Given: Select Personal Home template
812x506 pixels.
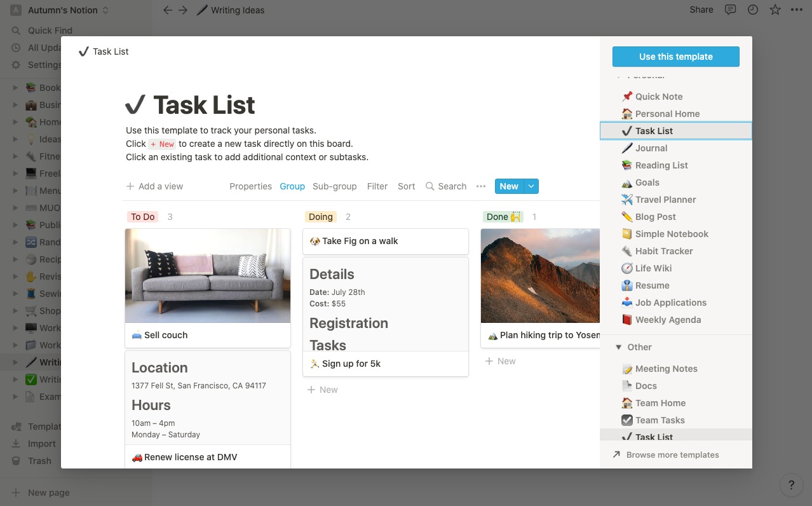Looking at the screenshot, I should click(x=676, y=114).
